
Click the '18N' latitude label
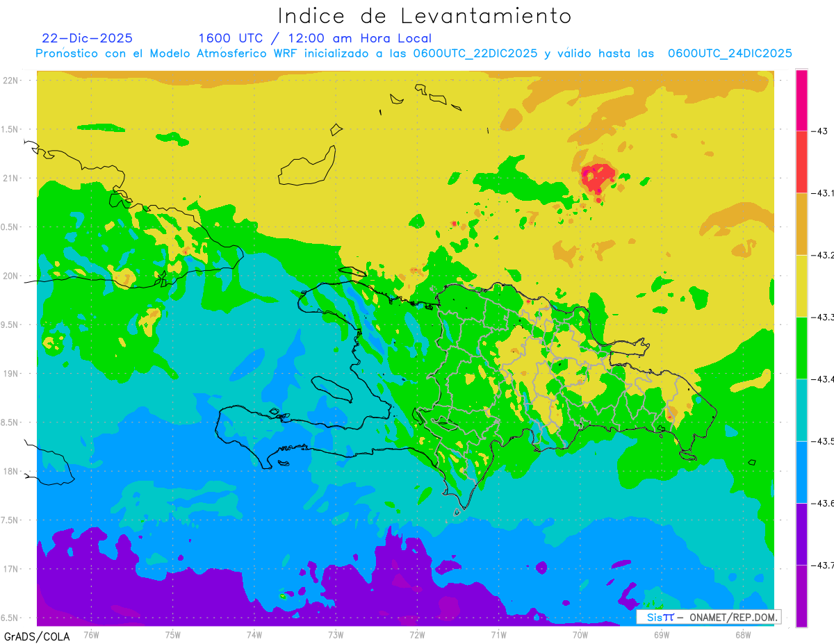pyautogui.click(x=10, y=471)
